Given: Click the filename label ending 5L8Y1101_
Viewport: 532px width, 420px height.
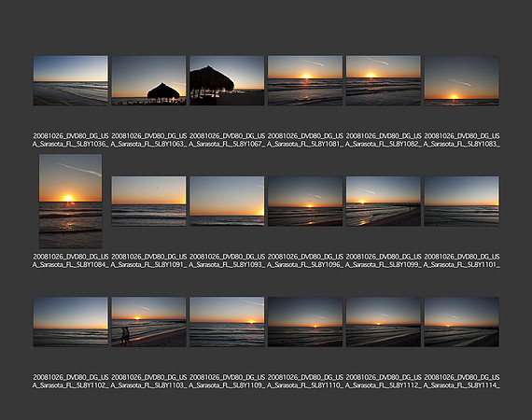Looking at the screenshot, I should tap(461, 260).
